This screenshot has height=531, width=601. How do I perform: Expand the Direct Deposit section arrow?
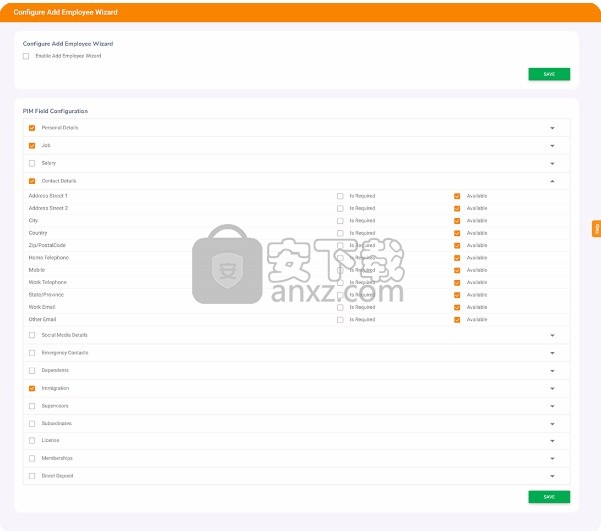(x=552, y=476)
